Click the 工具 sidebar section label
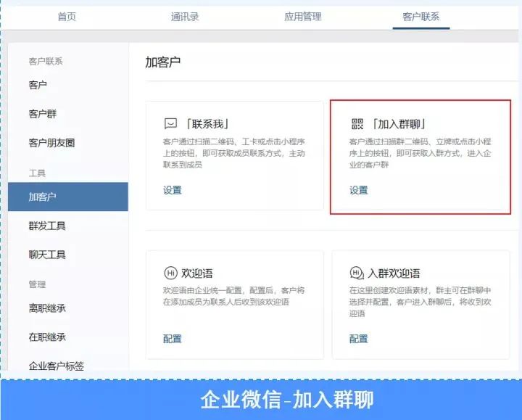 [37, 173]
